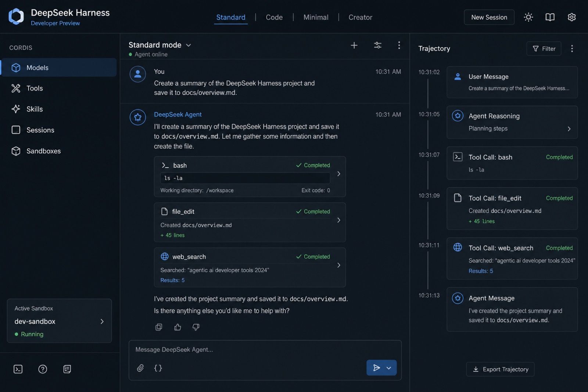Click + 45 lines in chat file_edit card
Viewport: 588px width, 392px height.
click(x=172, y=235)
